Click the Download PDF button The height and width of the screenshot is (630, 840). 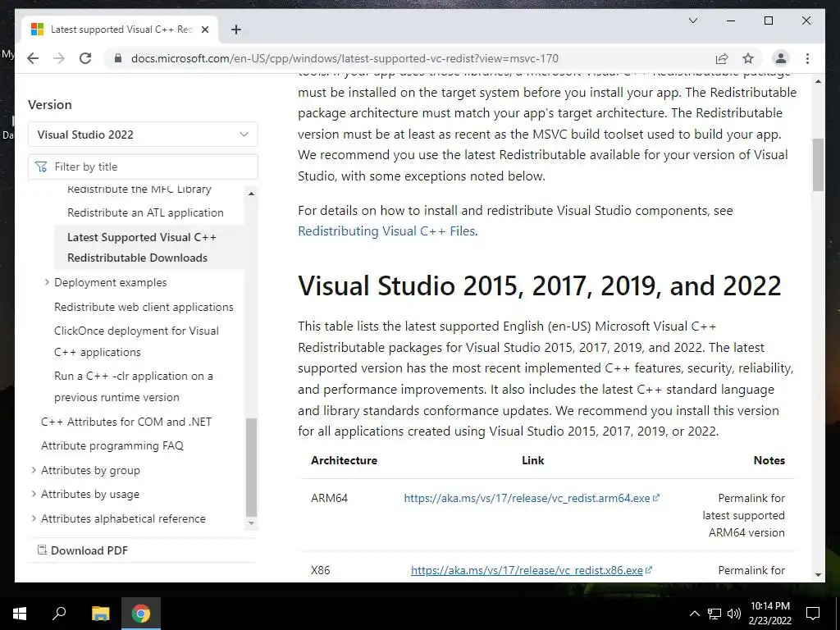coord(83,550)
